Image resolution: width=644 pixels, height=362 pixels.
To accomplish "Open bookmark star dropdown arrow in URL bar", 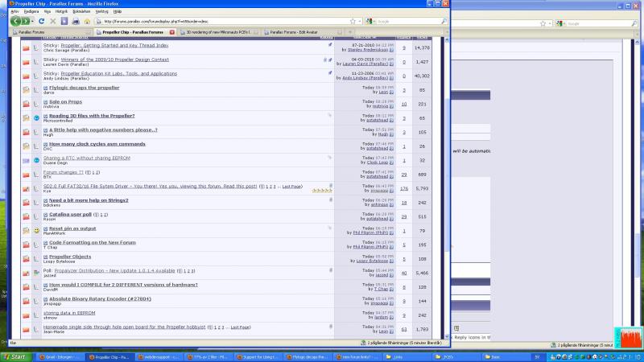I will (x=360, y=22).
